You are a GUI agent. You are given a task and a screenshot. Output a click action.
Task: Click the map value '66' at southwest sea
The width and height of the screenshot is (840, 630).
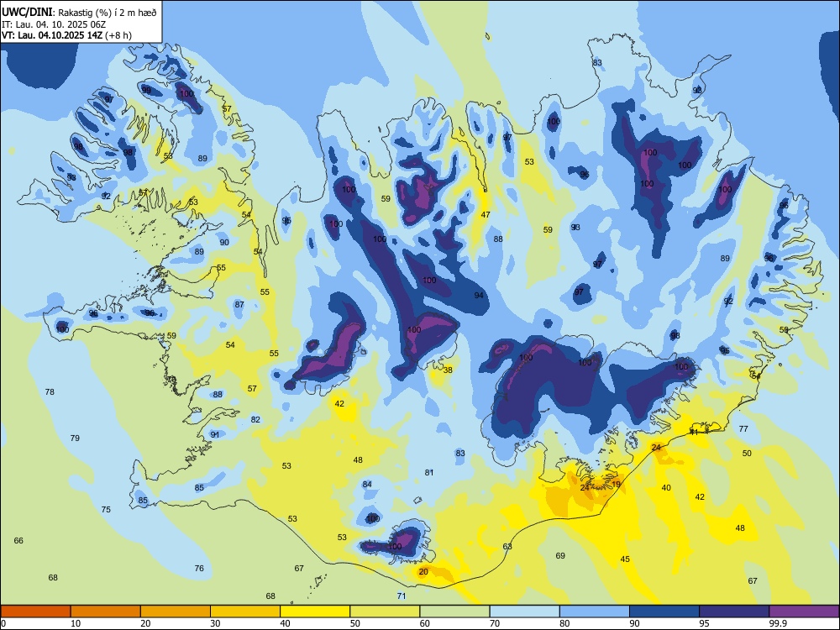click(x=18, y=540)
